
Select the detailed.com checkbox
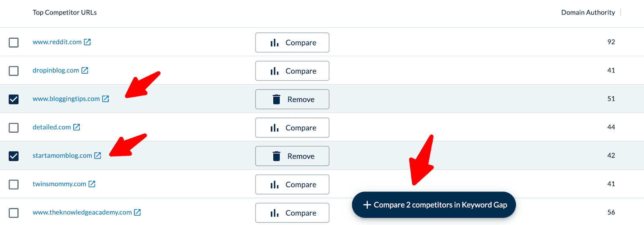14,128
